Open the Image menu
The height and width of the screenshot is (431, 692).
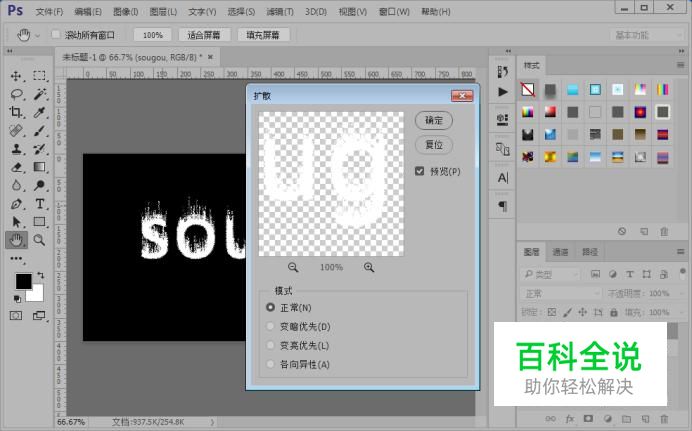pos(125,12)
